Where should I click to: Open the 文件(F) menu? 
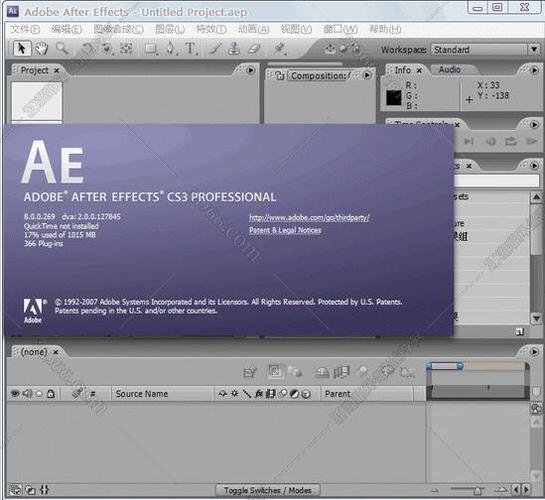[x=25, y=29]
